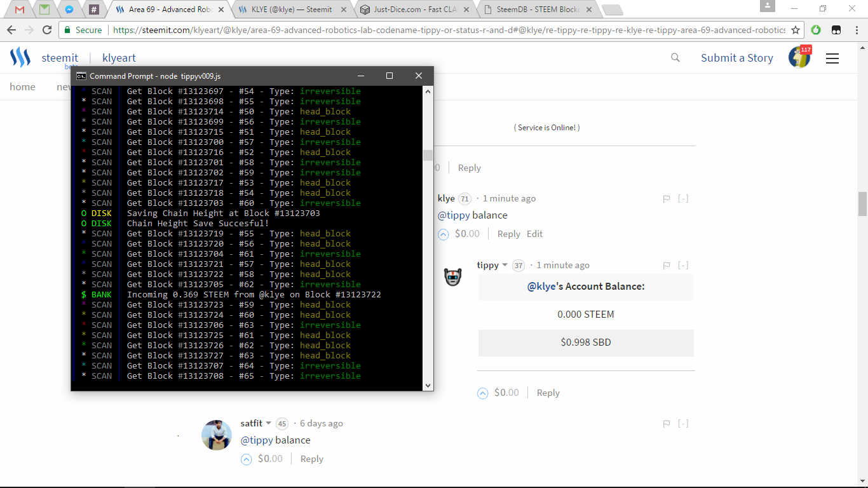Bookmark this page with star icon
Viewport: 868px width, 488px height.
click(x=795, y=30)
